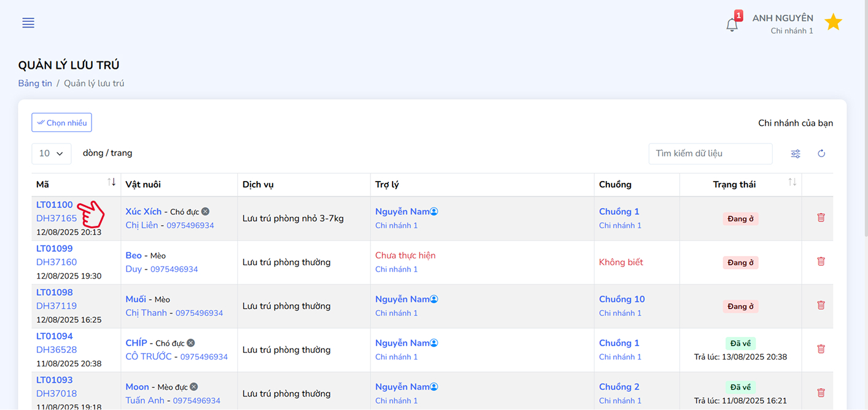The image size is (868, 410).
Task: Click the Đang ở status badge for LT01098
Action: click(x=740, y=306)
